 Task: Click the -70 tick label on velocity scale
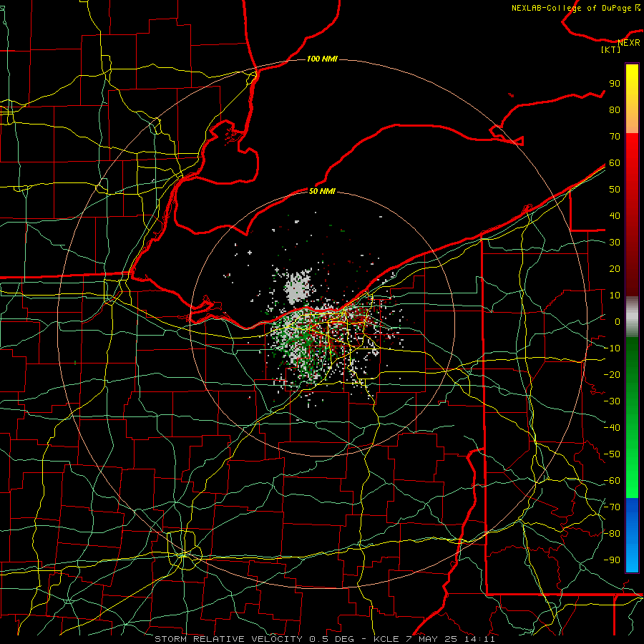612,507
